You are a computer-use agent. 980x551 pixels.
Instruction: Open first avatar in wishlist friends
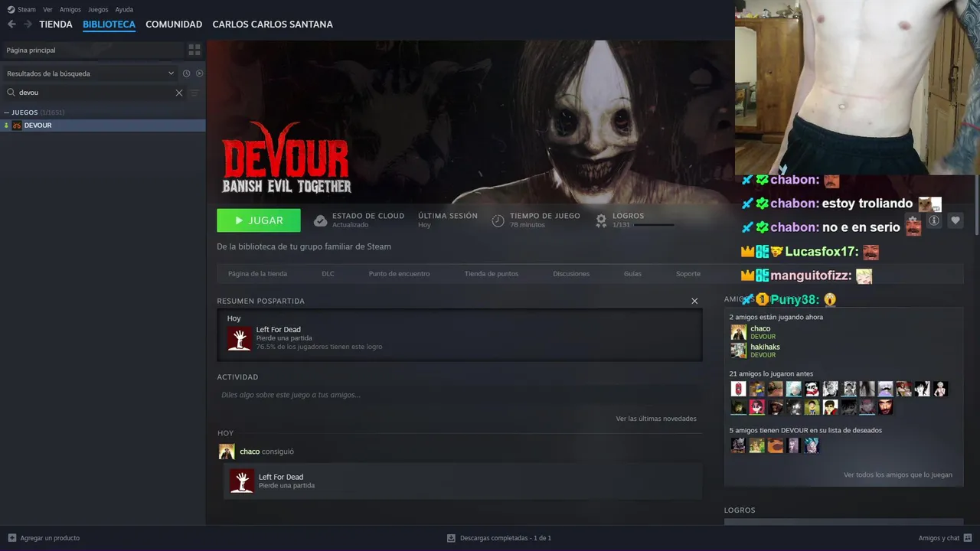[x=738, y=445]
